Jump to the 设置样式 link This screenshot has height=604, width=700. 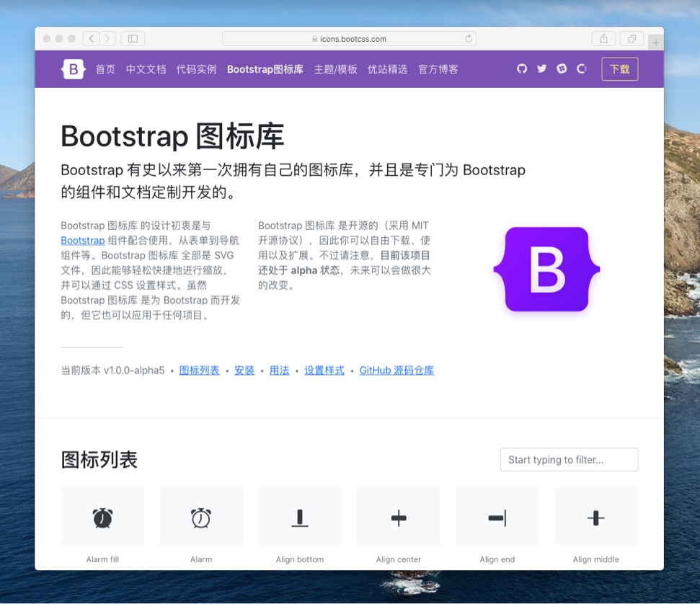pos(324,370)
